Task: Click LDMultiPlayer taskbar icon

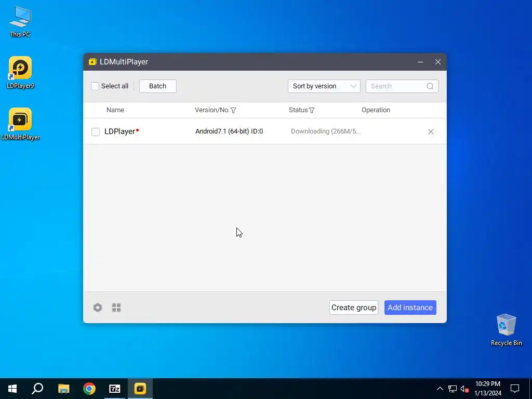Action: pyautogui.click(x=140, y=389)
